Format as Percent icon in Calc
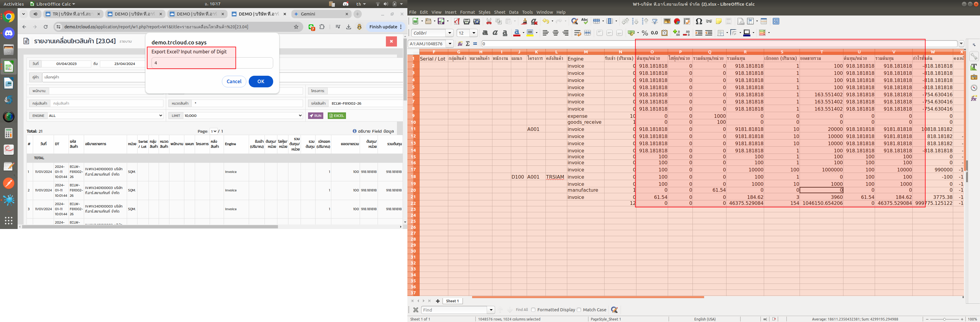This screenshot has height=322, width=980. 645,33
